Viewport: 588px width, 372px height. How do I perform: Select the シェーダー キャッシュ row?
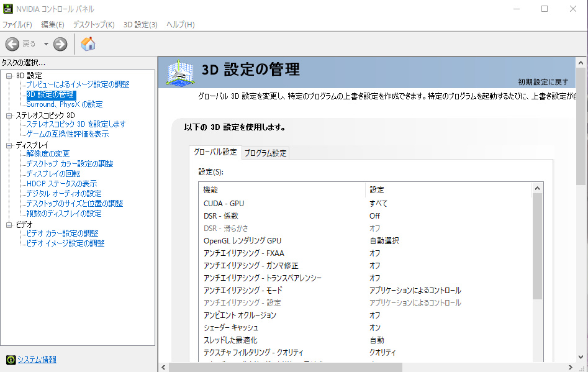(x=365, y=328)
